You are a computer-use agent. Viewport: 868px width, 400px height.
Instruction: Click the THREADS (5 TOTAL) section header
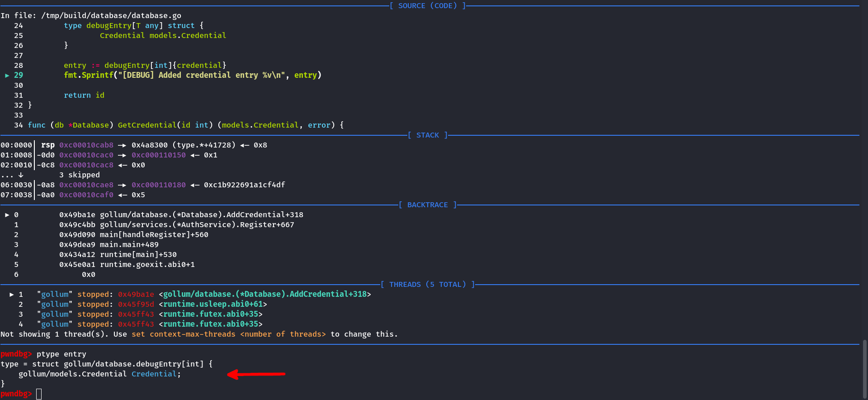(428, 285)
